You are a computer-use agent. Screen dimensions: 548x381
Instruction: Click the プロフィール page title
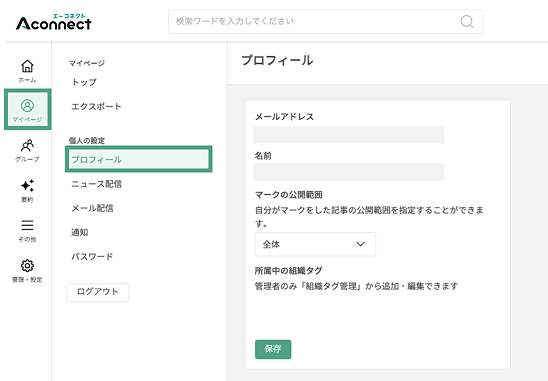[x=277, y=60]
